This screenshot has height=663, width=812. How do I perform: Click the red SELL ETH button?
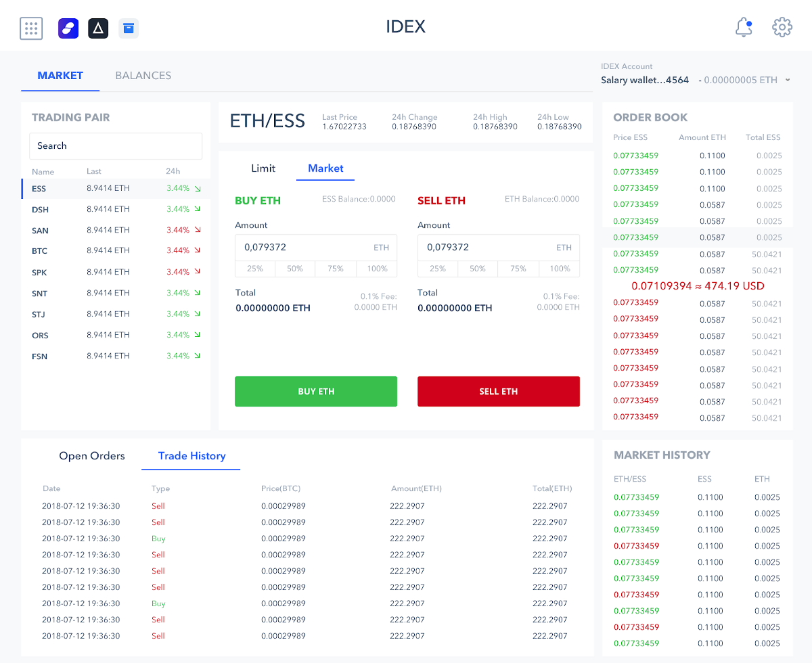(x=499, y=392)
